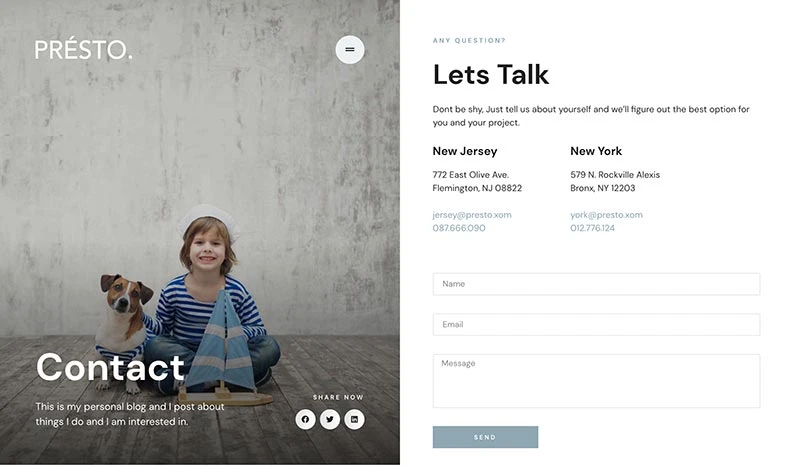The image size is (800, 466).
Task: Submit the form with SEND button
Action: tap(485, 437)
